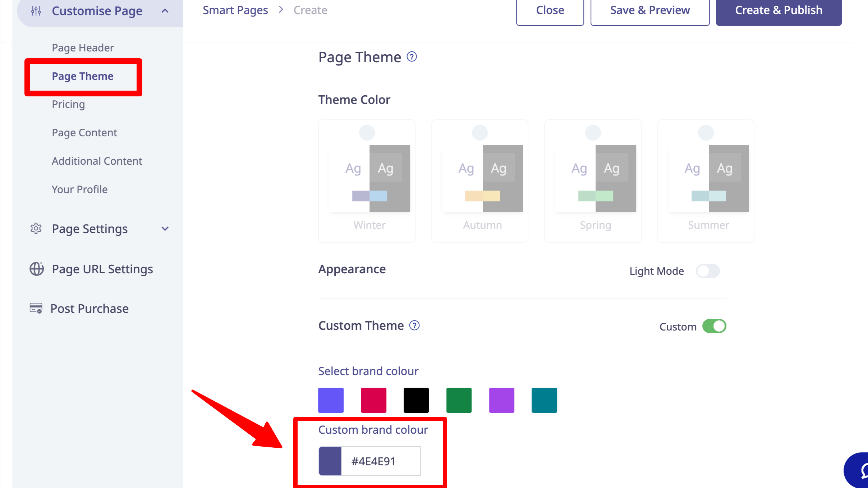This screenshot has height=488, width=868.
Task: Click the breadcrumb arrow after Smart Pages
Action: pos(281,10)
